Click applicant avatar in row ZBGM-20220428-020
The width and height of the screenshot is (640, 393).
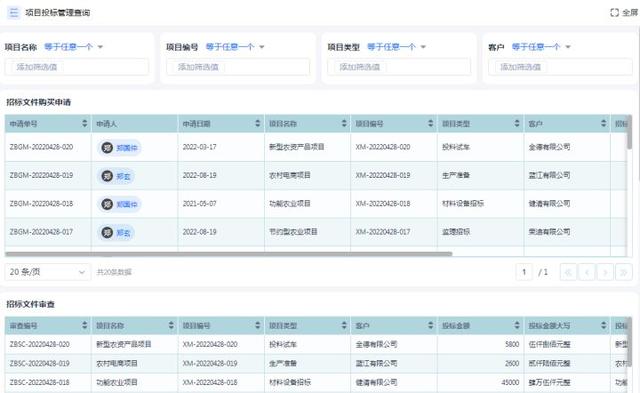pos(107,147)
